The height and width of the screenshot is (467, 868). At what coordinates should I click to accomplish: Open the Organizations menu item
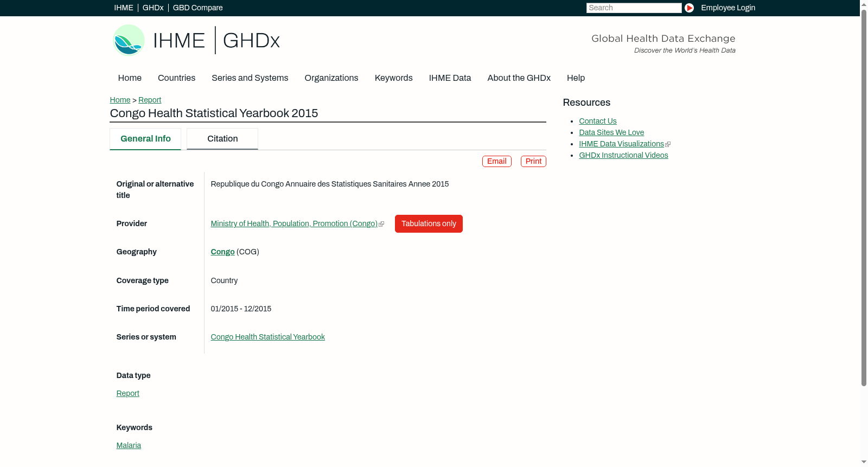[x=331, y=78]
